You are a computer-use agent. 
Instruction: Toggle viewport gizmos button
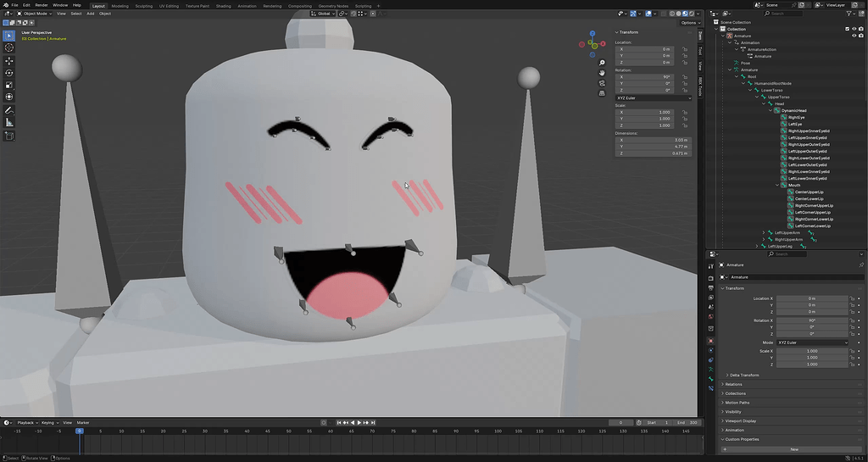pos(632,14)
